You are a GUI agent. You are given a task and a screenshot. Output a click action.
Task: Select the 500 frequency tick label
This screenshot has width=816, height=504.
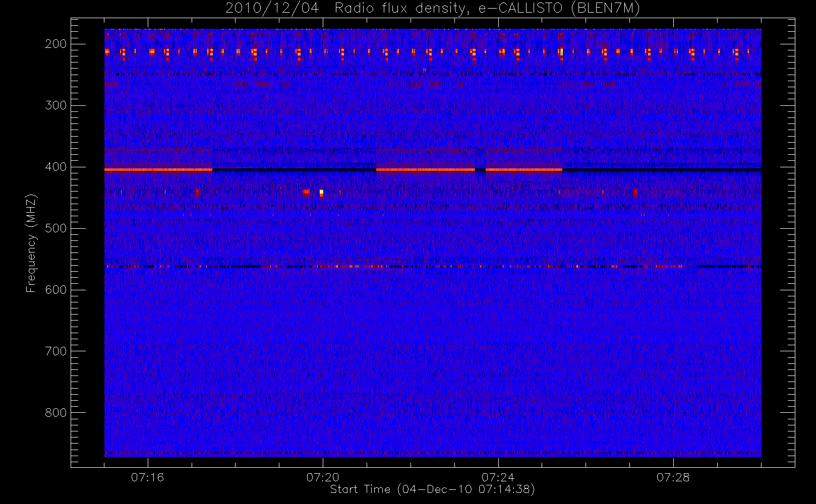pyautogui.click(x=56, y=228)
